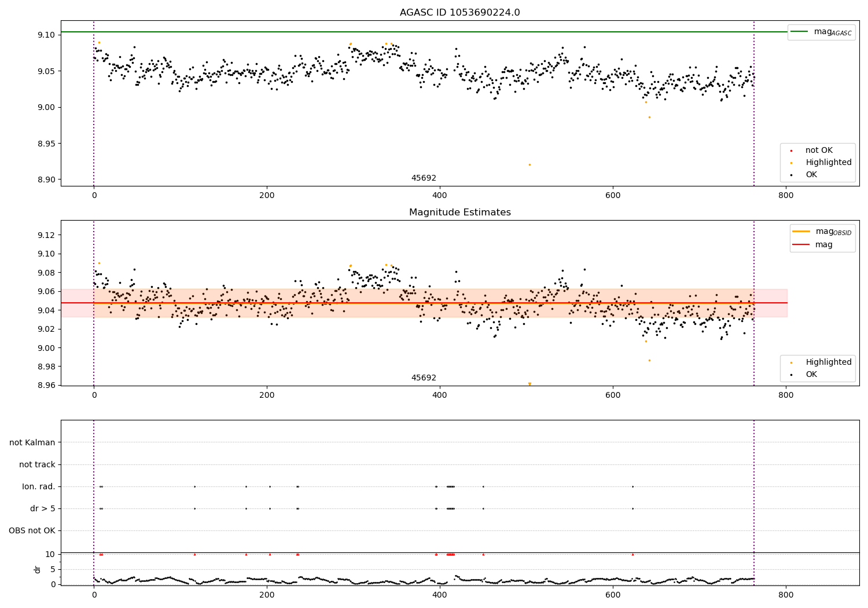
Task: Click the '10' tick on the dr axis
Action: 50,554
